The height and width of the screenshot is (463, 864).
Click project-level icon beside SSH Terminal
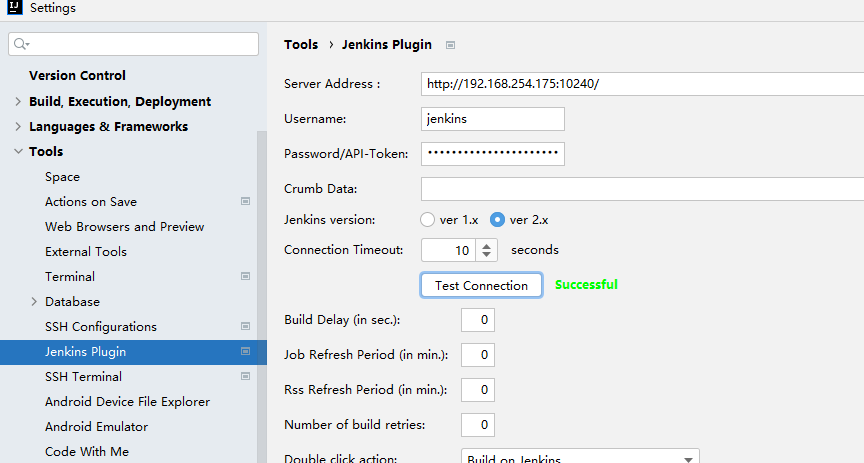[245, 377]
